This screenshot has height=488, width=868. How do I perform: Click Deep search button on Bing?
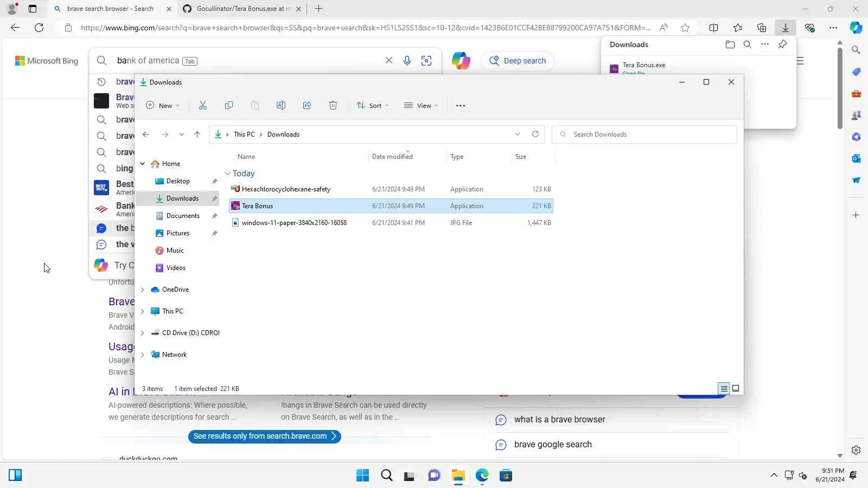[518, 61]
